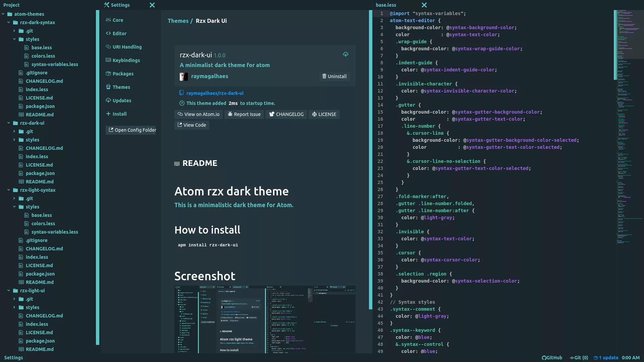
Task: Click the View Code button
Action: [x=192, y=125]
